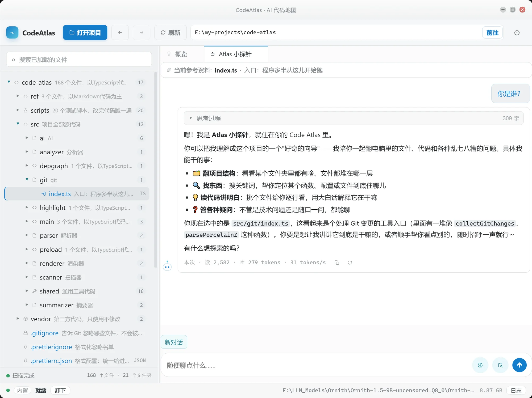Click the file tree vertical scrollbar
This screenshot has height=398, width=532.
pyautogui.click(x=156, y=170)
